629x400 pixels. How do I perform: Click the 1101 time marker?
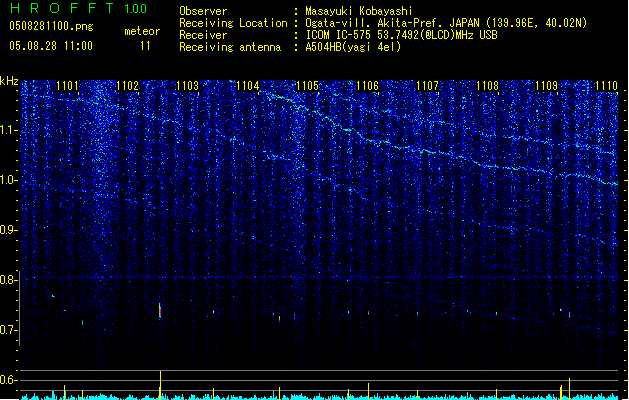pos(68,86)
